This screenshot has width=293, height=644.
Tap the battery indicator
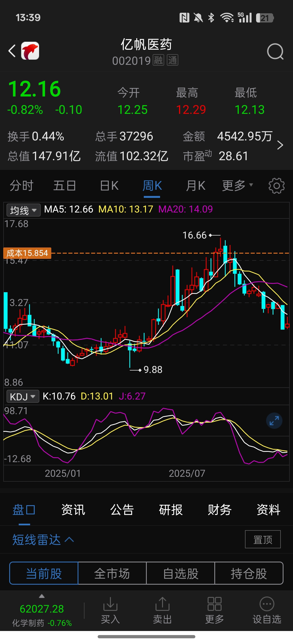pyautogui.click(x=265, y=18)
